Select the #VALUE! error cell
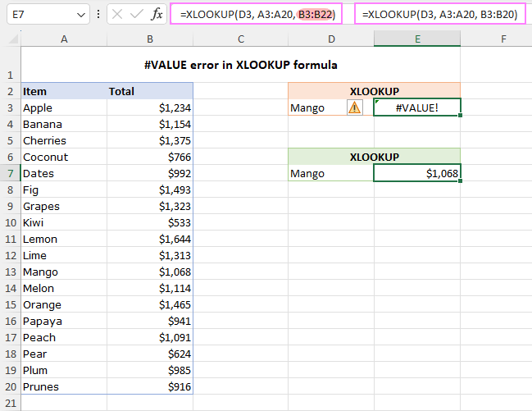Viewport: 532px width, 411px height. coord(416,107)
